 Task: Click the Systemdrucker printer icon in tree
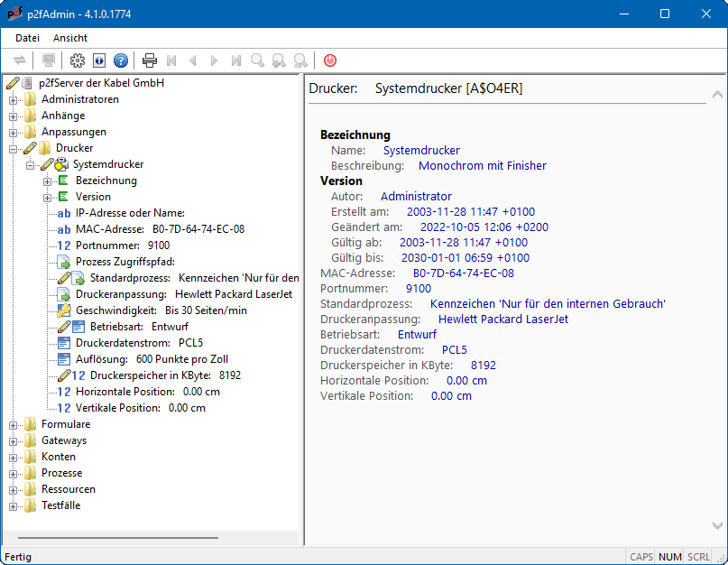[62, 164]
